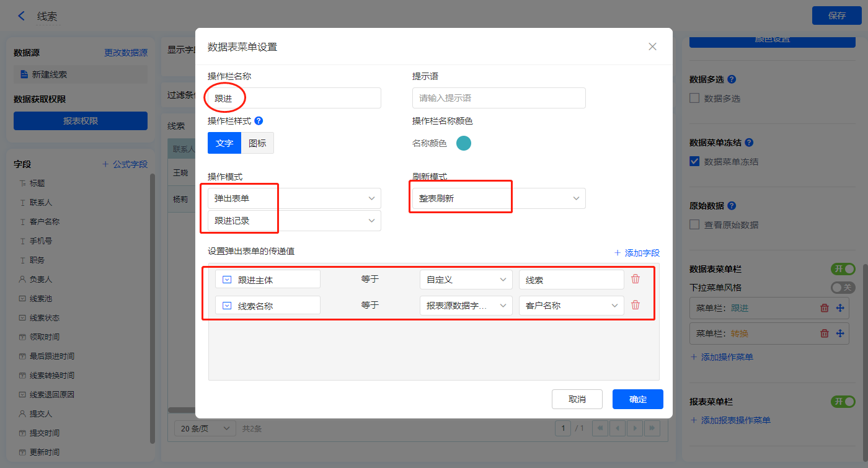Click move handle for 转换 menu item
Screen dimensions: 868x468
point(840,333)
